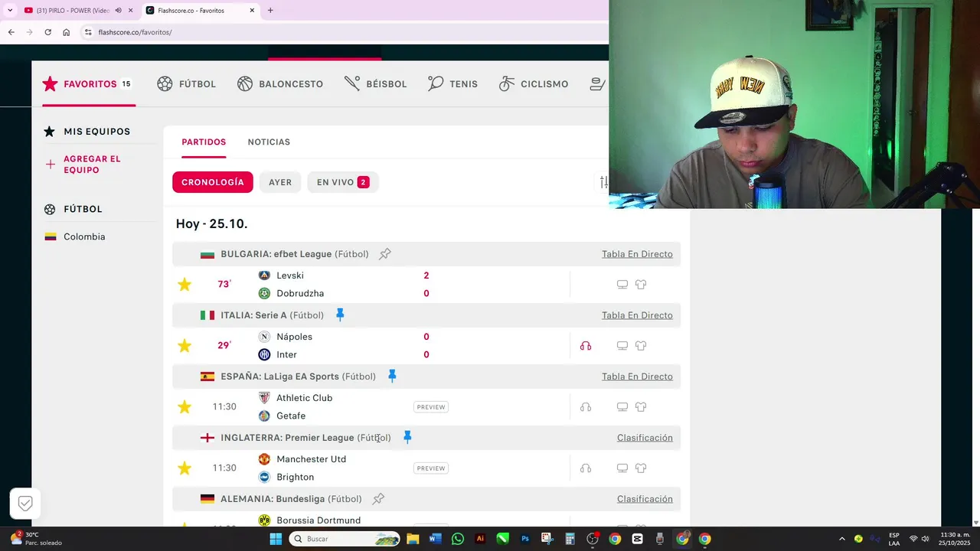The width and height of the screenshot is (980, 551).
Task: Click the lineup shirt icon for Nápoles-Inter
Action: pos(641,346)
